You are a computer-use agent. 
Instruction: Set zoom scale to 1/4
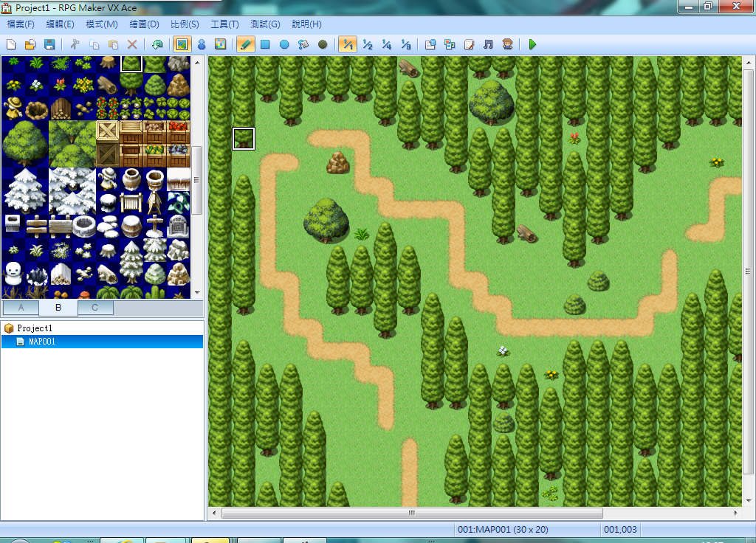click(387, 45)
